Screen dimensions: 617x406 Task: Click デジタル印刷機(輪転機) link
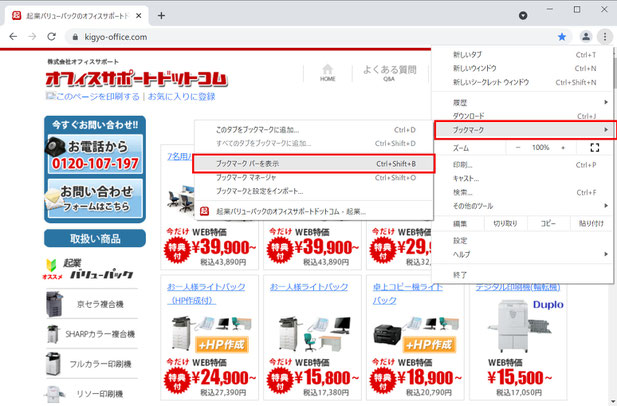518,287
